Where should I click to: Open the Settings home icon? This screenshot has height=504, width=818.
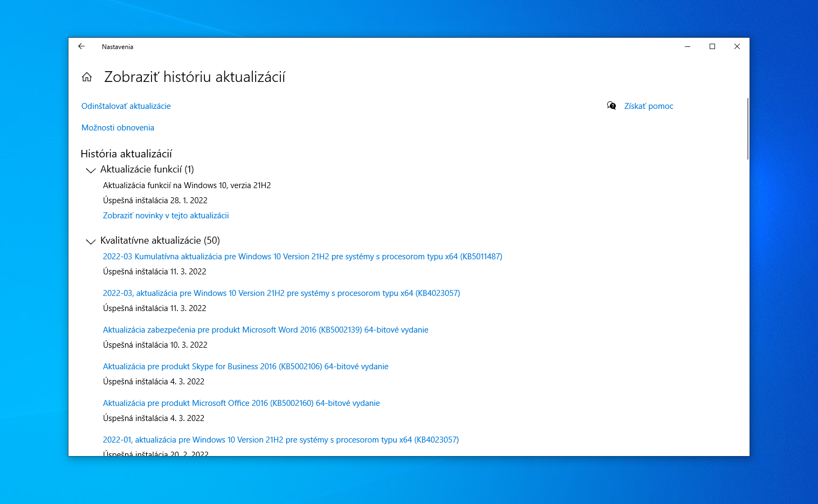point(87,77)
